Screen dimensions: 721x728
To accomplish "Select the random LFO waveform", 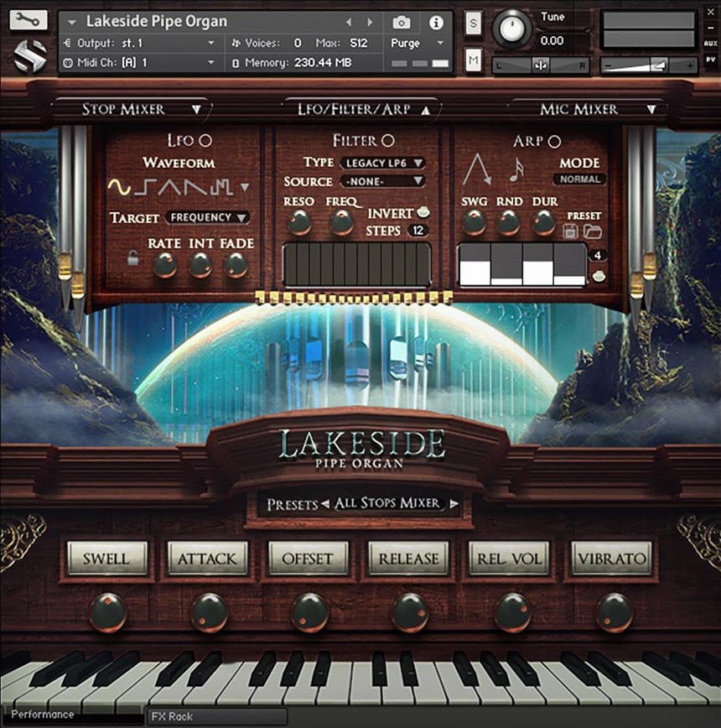I will [220, 187].
